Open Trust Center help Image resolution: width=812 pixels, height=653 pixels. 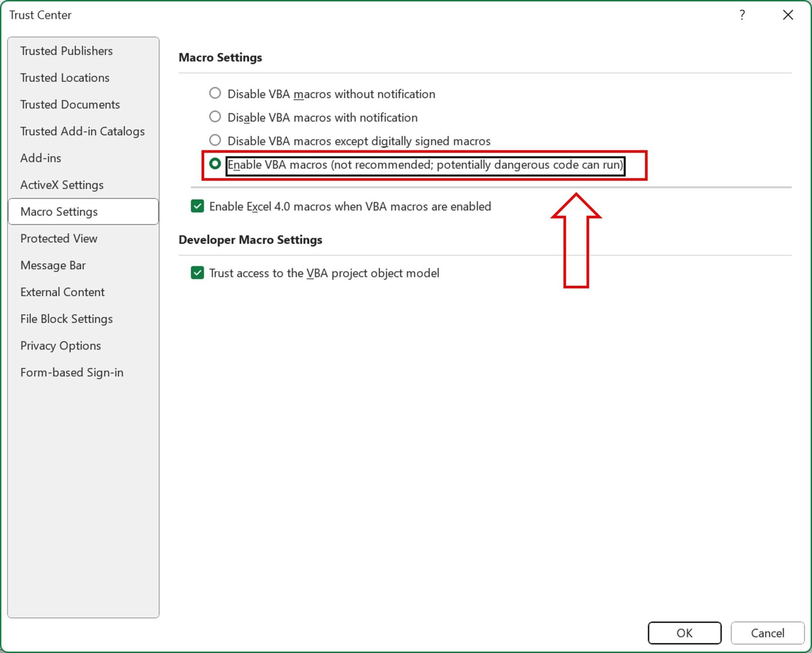pyautogui.click(x=742, y=15)
